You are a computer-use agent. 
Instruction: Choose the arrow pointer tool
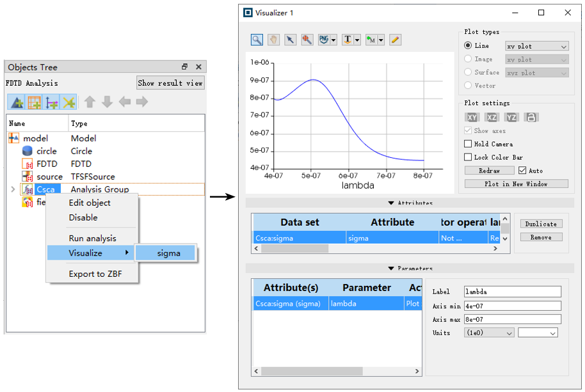point(290,40)
